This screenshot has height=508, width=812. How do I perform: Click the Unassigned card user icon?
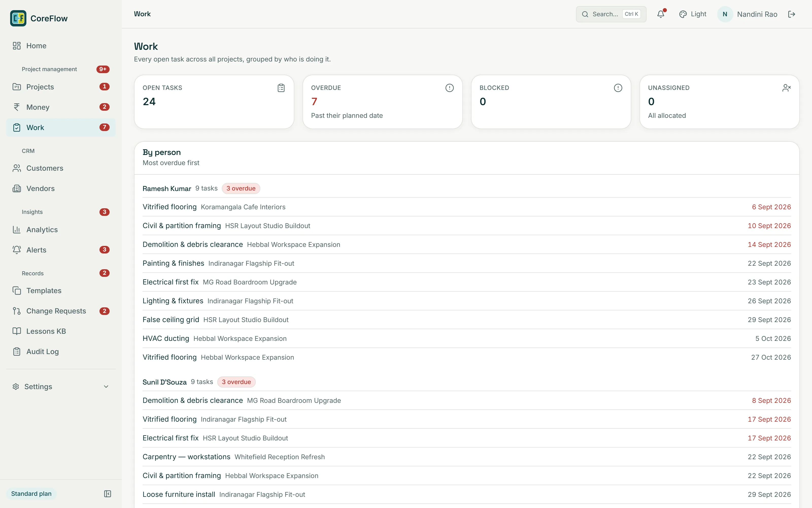pyautogui.click(x=787, y=88)
